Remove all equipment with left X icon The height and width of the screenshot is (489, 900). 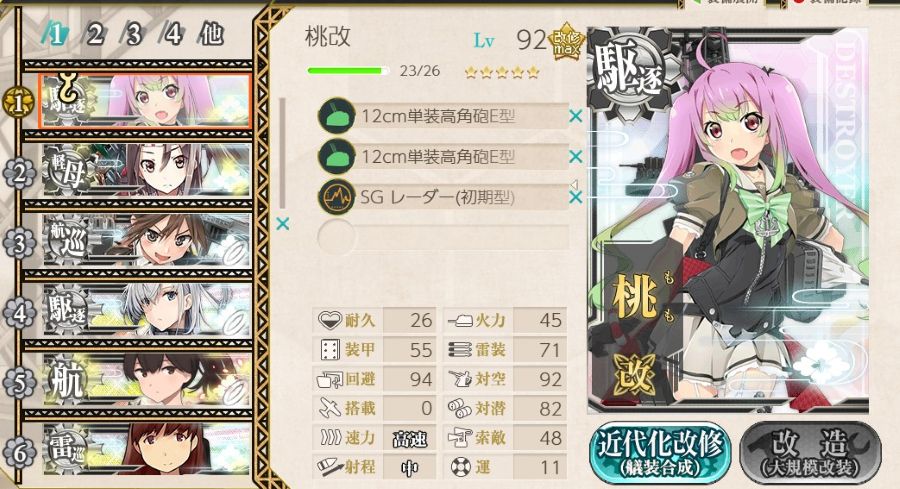282,224
